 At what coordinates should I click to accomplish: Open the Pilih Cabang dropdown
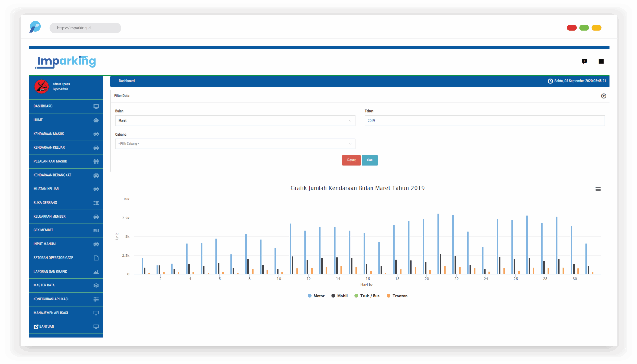tap(235, 144)
